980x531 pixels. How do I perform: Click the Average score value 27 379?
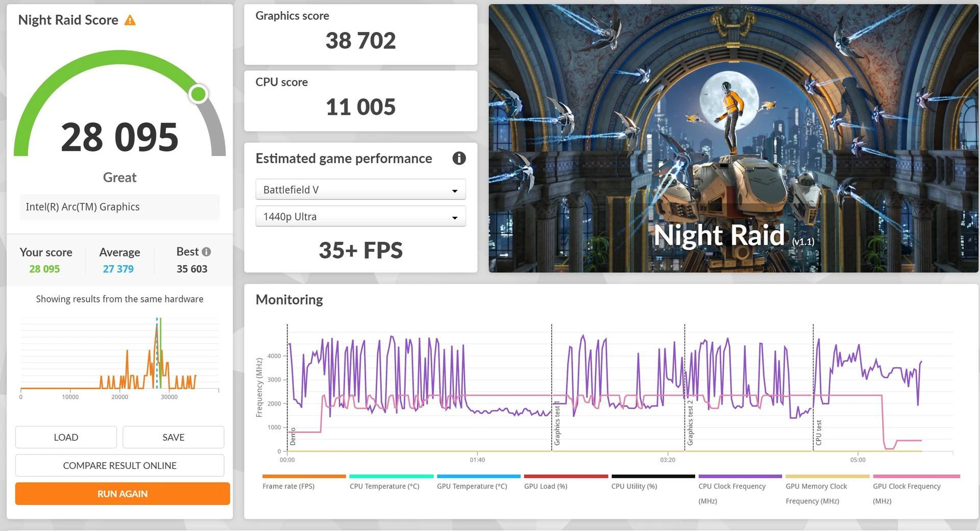[118, 269]
